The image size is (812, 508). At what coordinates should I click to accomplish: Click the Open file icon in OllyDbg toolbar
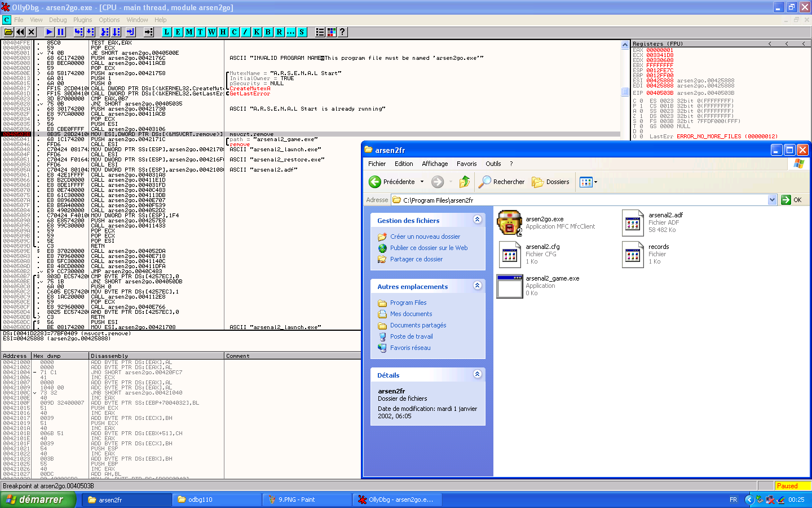click(8, 32)
